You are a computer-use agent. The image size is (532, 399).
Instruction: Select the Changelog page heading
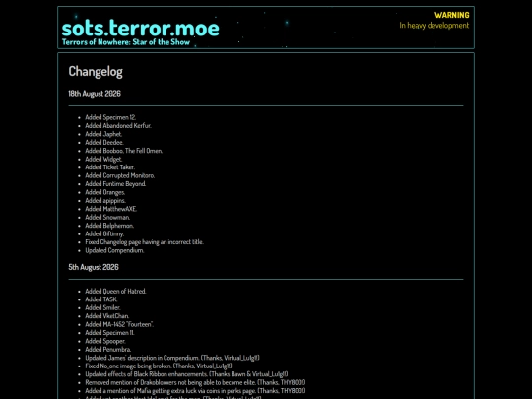(96, 72)
